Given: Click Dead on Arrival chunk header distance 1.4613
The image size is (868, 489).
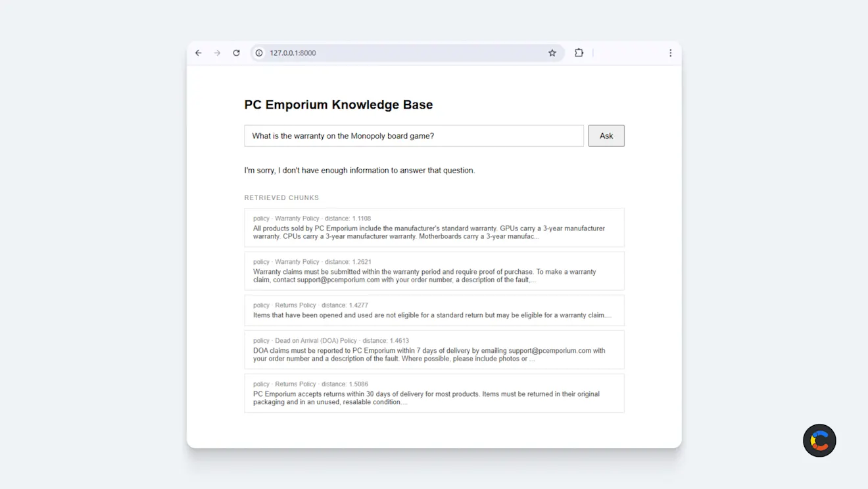Looking at the screenshot, I should 331,341.
